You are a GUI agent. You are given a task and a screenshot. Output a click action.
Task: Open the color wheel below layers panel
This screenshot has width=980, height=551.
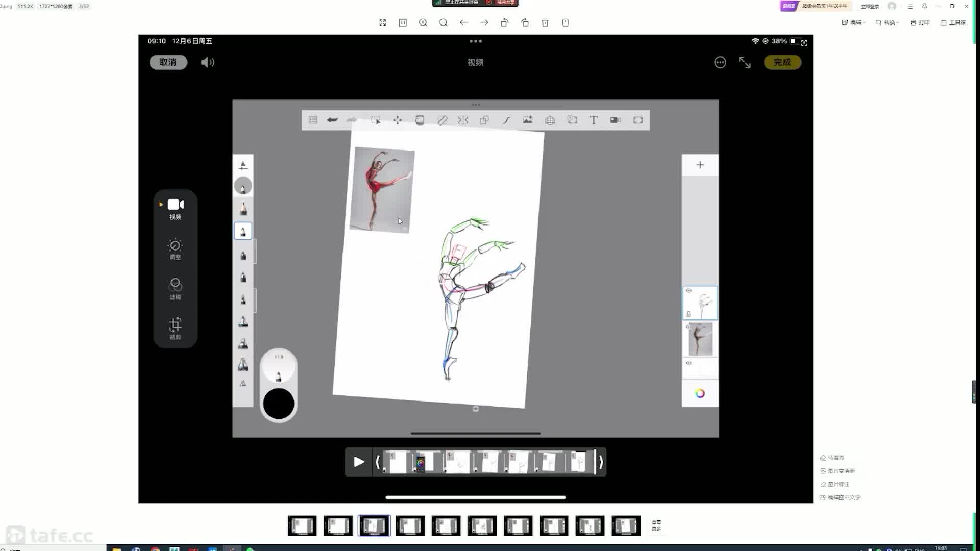click(700, 393)
